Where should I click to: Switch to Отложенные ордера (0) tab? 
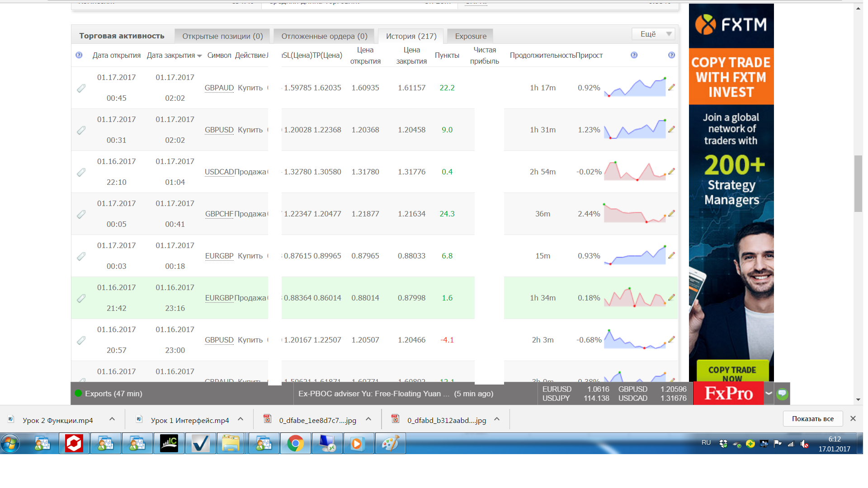point(324,36)
